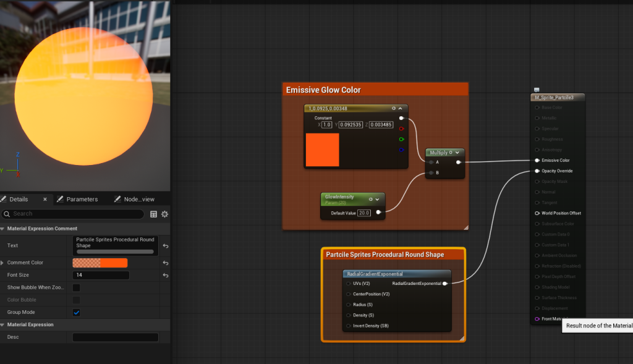Screen dimensions: 633x364
Task: Reset the Comment Color to default
Action: [166, 263]
